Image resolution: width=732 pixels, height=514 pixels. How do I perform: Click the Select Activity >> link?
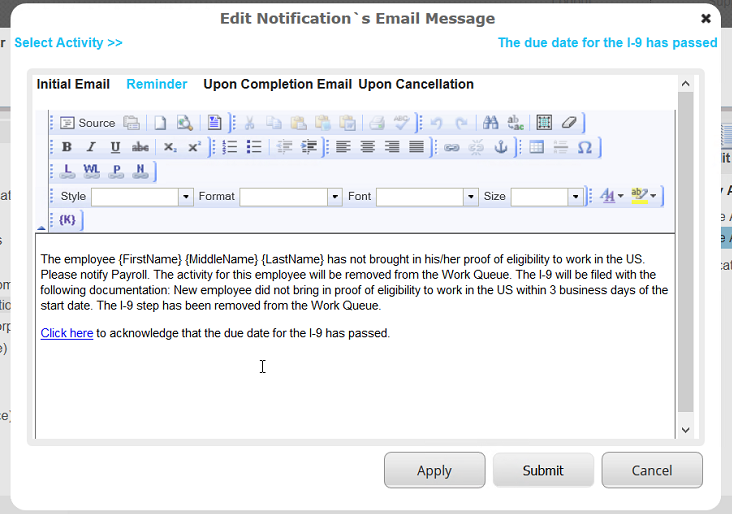coord(69,43)
